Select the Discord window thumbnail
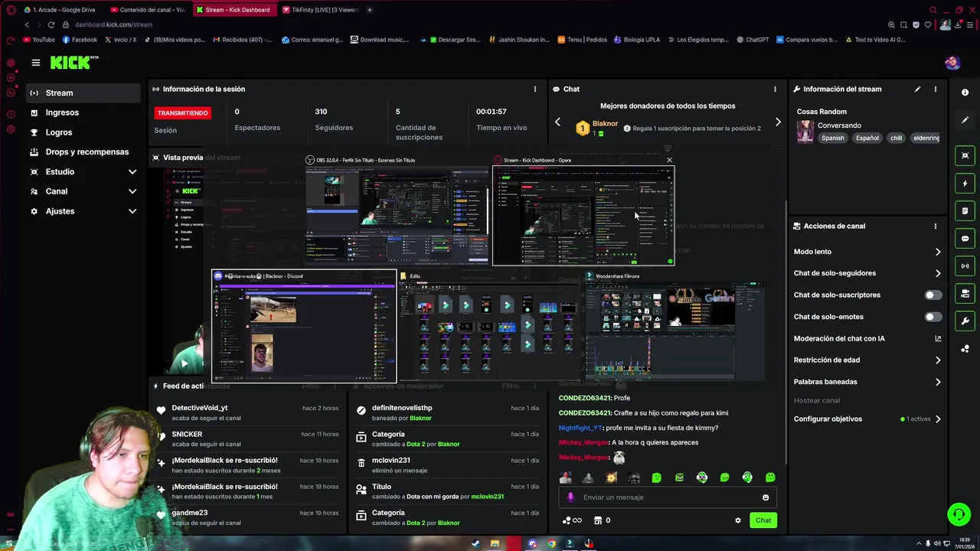The width and height of the screenshot is (980, 551). pyautogui.click(x=304, y=326)
